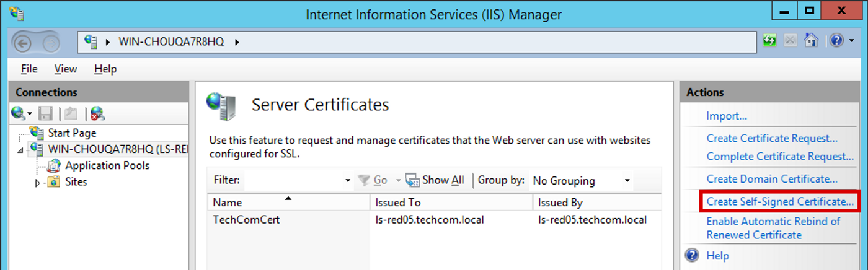This screenshot has width=868, height=270.
Task: Click Issued By cell ls-red05.techcom.local
Action: [592, 219]
